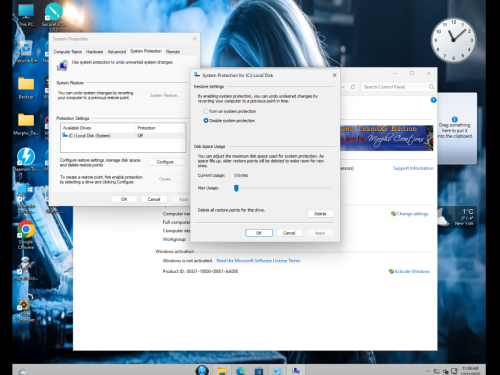Switch to the Computer Name tab

(67, 52)
